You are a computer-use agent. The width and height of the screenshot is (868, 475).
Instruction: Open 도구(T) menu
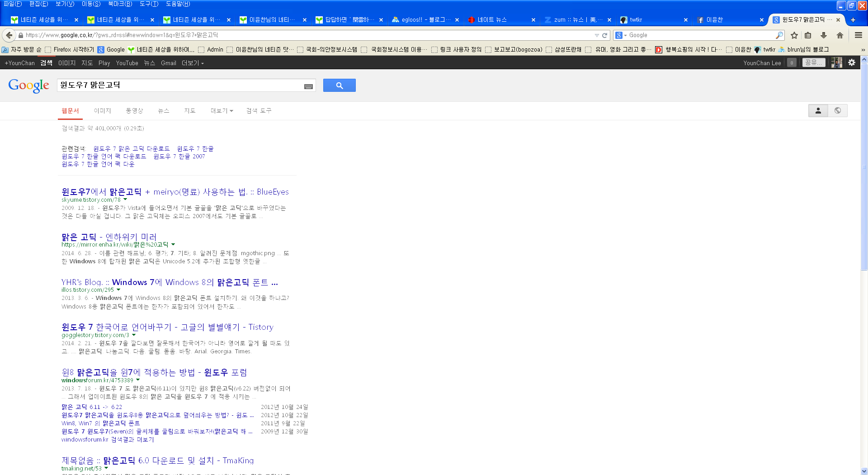coord(149,4)
